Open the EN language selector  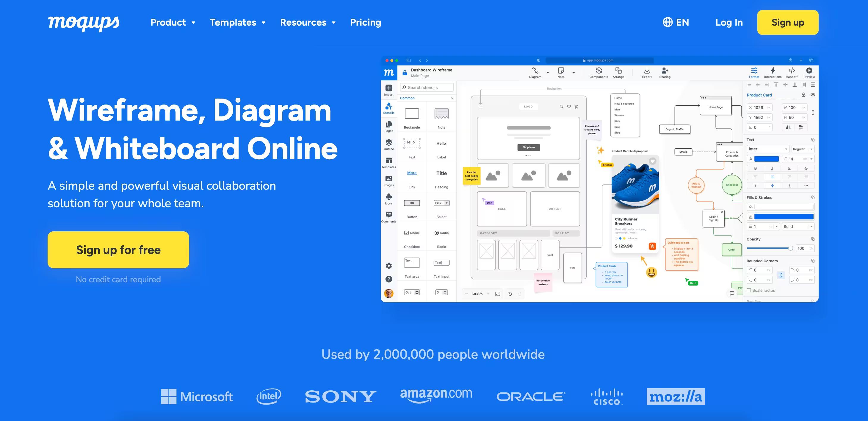(676, 22)
